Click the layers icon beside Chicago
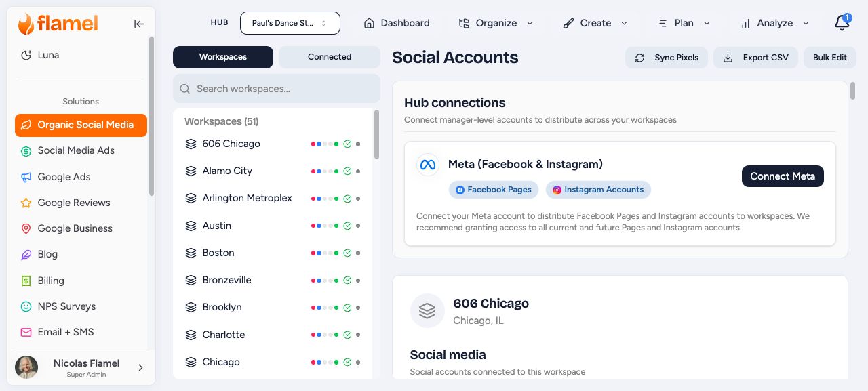 pos(191,362)
